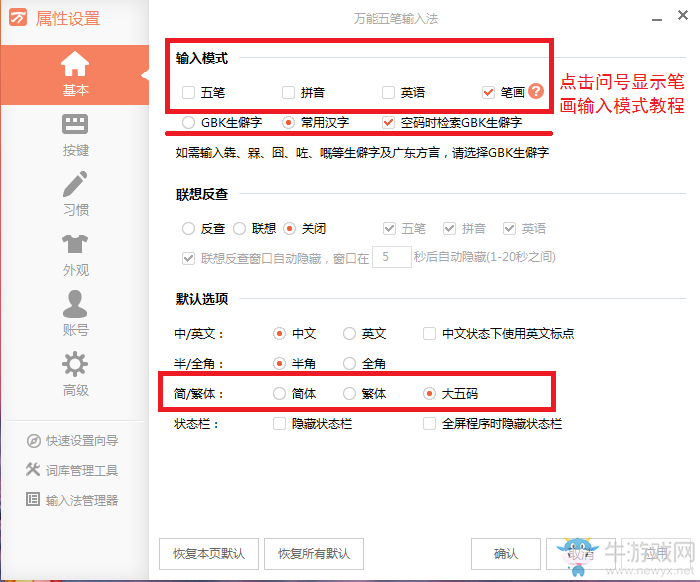Image resolution: width=700 pixels, height=582 pixels.
Task: Select 英文 as default language
Action: (349, 333)
